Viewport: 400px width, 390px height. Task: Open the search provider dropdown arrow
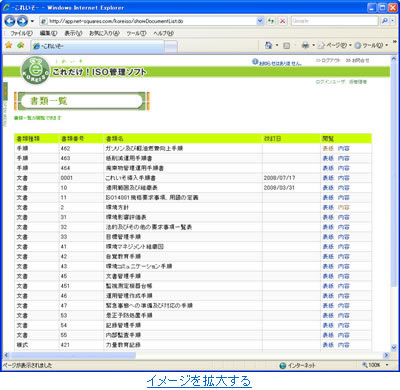(x=393, y=21)
